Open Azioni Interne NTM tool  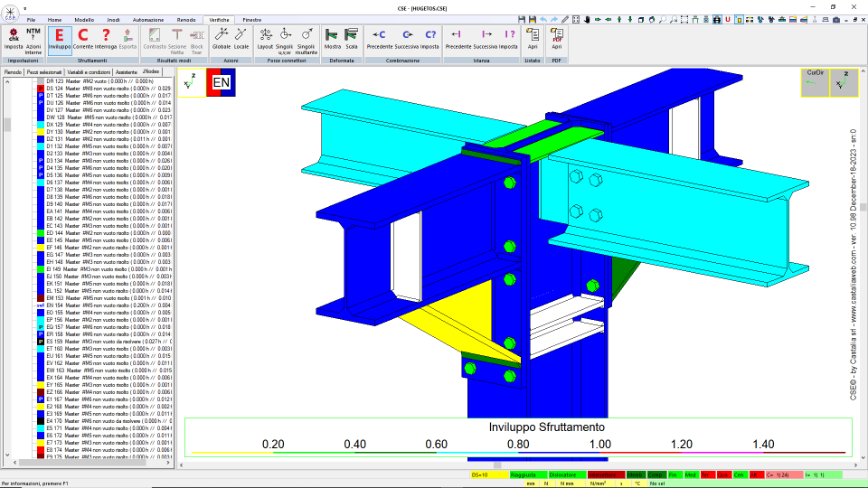[x=33, y=40]
